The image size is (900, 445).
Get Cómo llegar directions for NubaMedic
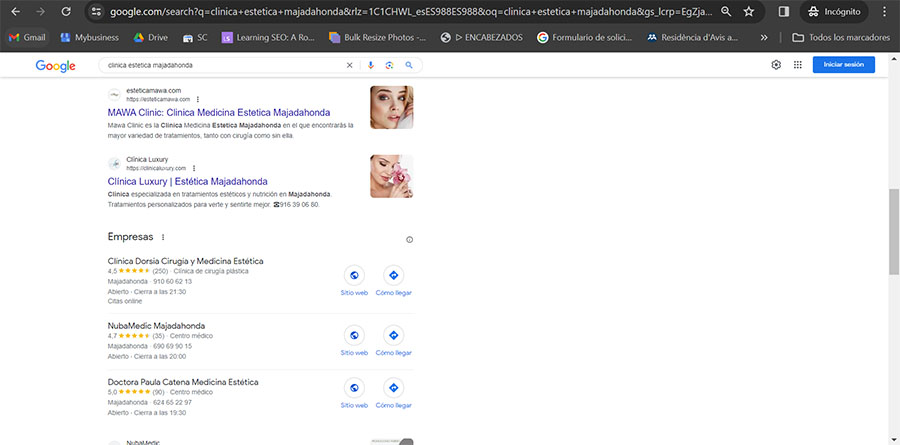(x=394, y=340)
